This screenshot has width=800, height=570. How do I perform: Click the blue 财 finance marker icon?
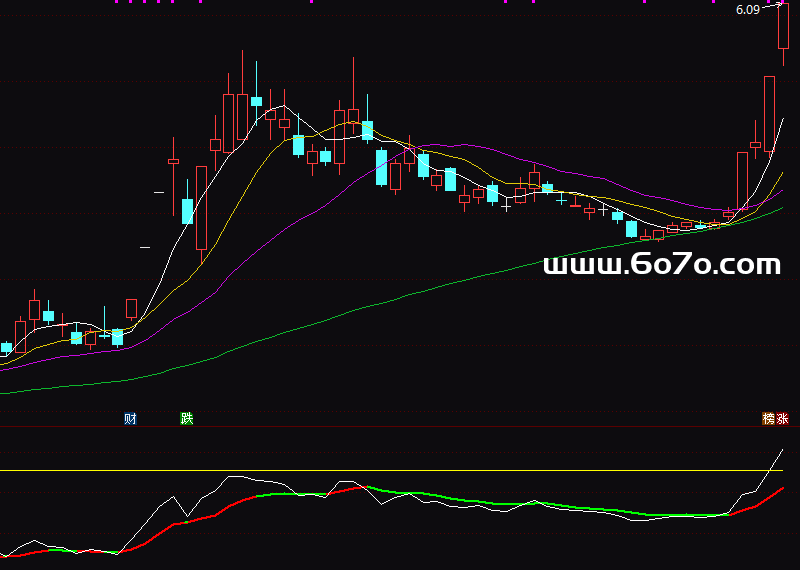pos(131,419)
